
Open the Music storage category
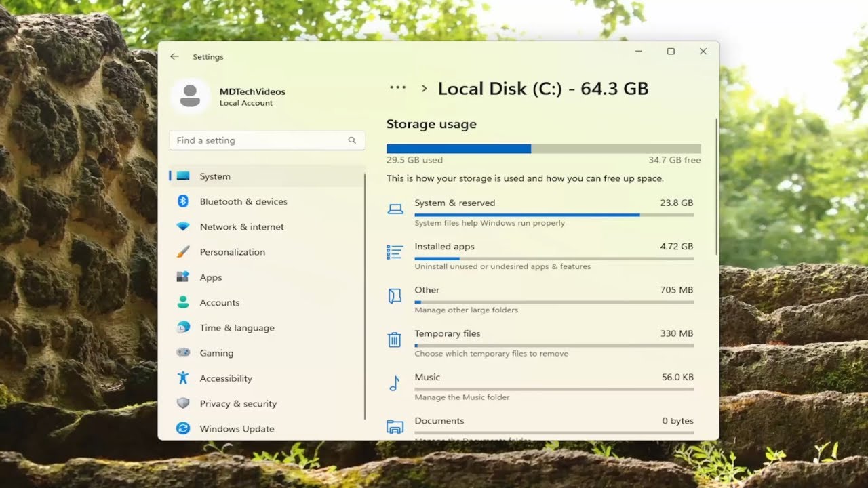coord(541,386)
